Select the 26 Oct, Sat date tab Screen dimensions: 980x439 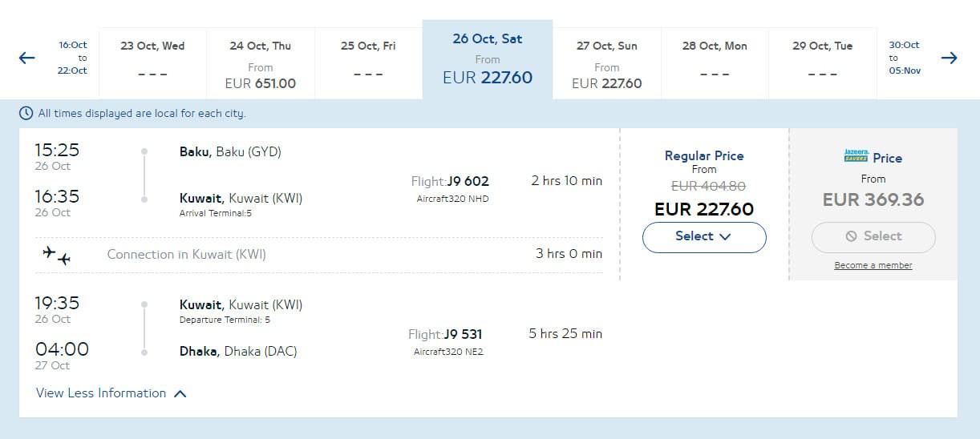488,60
